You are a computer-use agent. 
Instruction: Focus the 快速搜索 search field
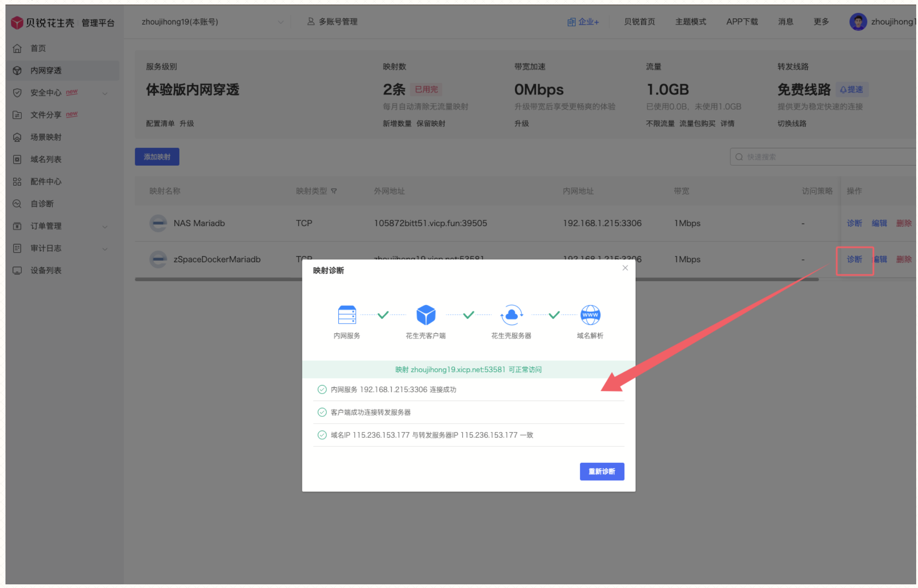pos(823,157)
